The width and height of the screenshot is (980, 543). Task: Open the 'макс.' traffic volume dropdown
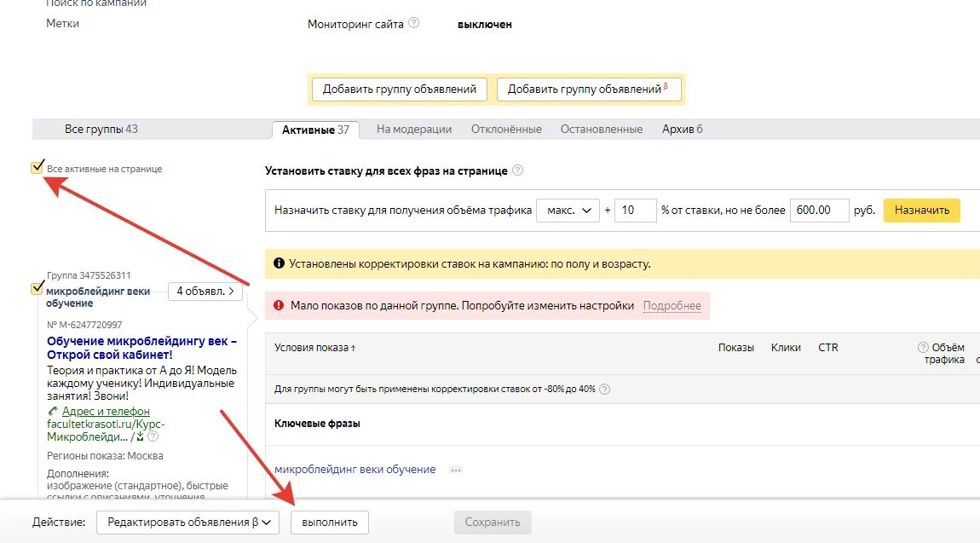568,211
